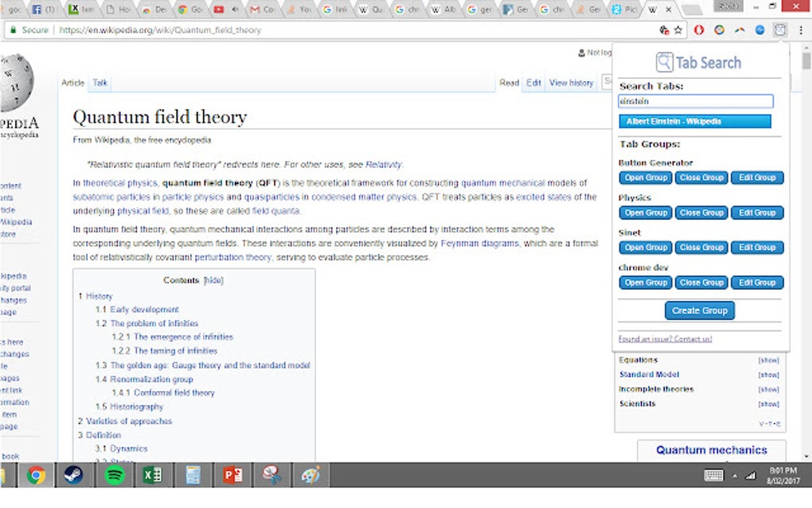Launch Excel from the taskbar

[x=152, y=475]
